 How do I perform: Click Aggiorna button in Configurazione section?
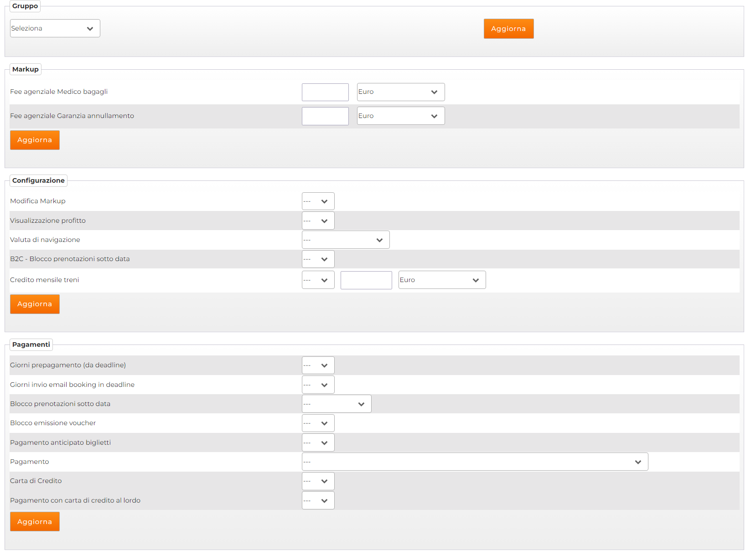35,304
